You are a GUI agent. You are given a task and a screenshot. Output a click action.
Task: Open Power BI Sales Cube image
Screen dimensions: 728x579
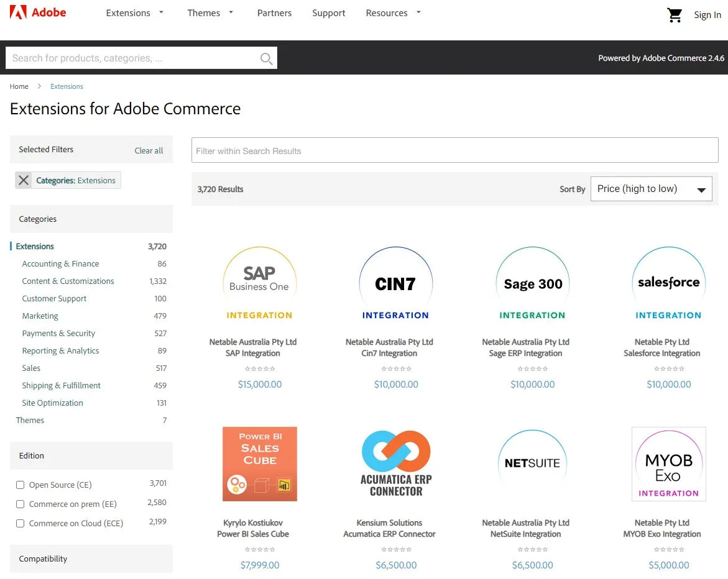click(259, 464)
